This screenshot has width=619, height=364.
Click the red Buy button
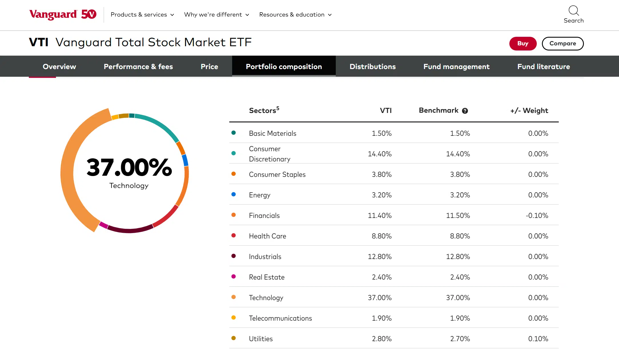[x=523, y=44]
